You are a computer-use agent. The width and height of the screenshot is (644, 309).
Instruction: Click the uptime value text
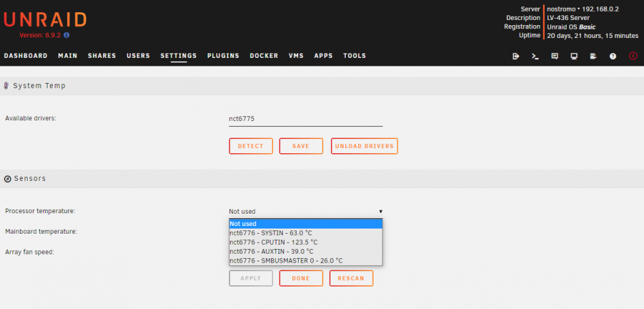[x=592, y=36]
